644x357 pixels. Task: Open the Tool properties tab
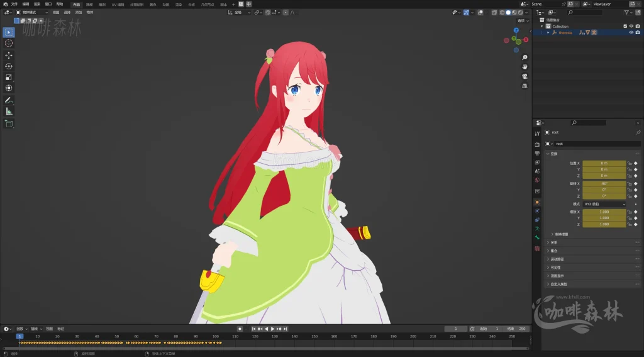click(x=537, y=133)
